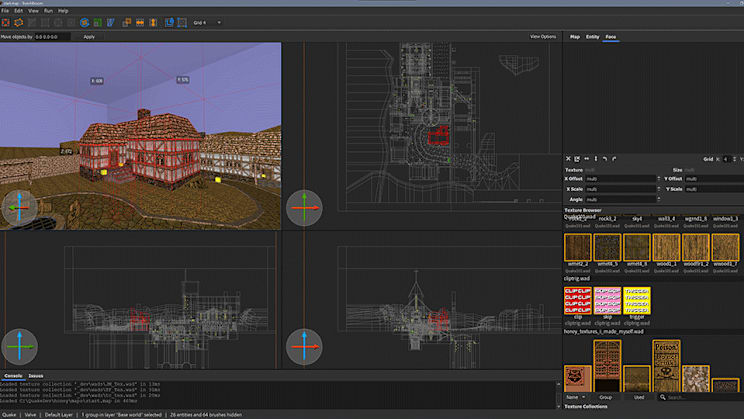Click the Move objects by input field
The image size is (744, 419).
[52, 37]
